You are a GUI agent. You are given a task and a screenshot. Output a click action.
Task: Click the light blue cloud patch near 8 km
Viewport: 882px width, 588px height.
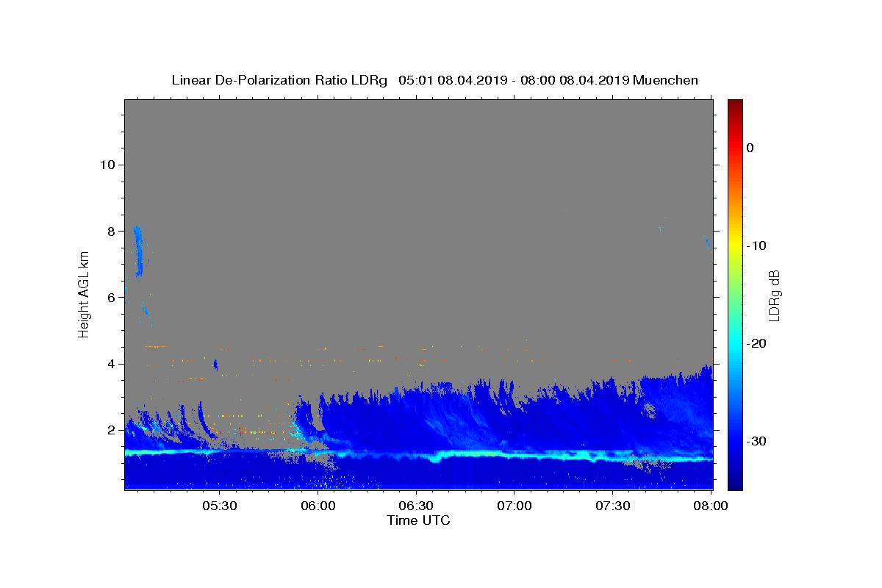point(138,251)
